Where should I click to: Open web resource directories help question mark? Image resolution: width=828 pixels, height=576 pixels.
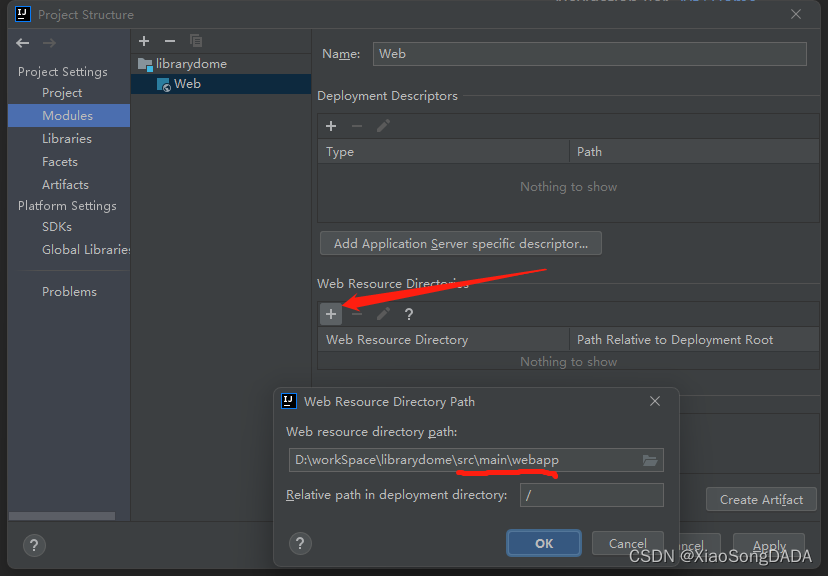click(x=409, y=314)
